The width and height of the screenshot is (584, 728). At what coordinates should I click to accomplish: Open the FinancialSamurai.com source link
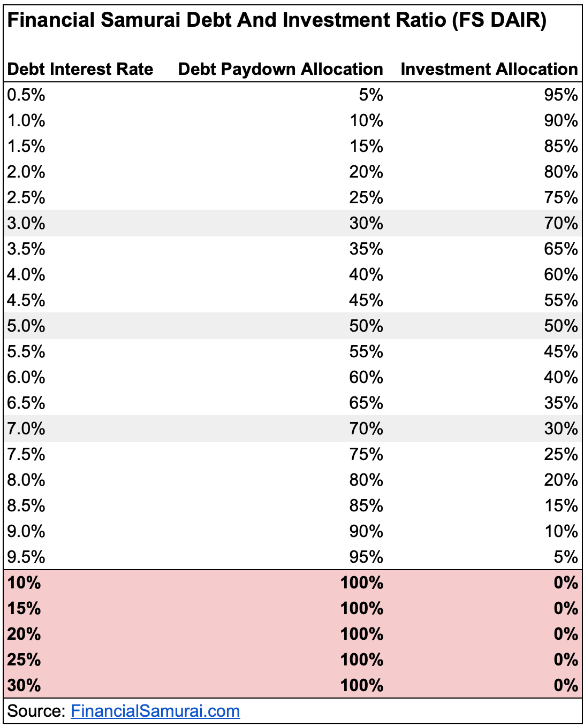pyautogui.click(x=155, y=711)
